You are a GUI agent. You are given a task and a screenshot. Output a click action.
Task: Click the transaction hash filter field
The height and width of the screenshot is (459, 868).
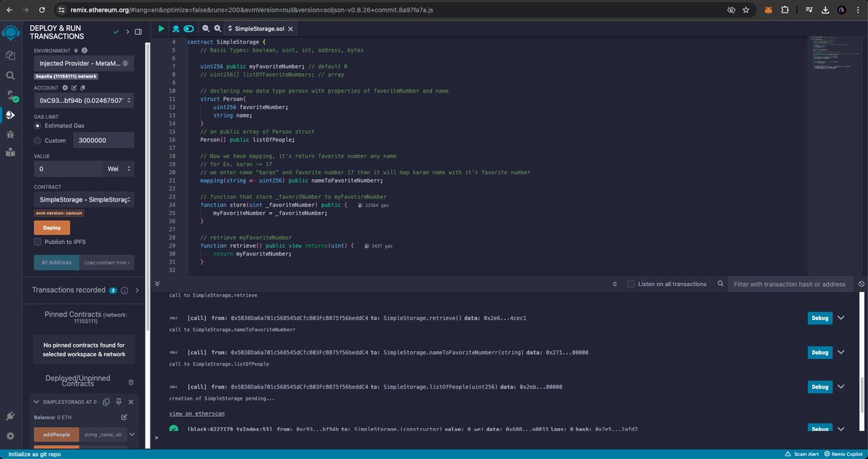point(790,284)
